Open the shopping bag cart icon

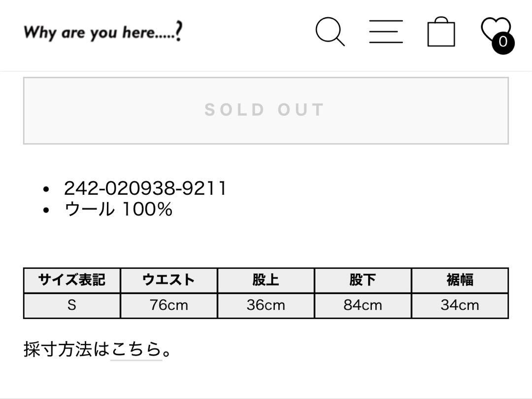point(441,32)
